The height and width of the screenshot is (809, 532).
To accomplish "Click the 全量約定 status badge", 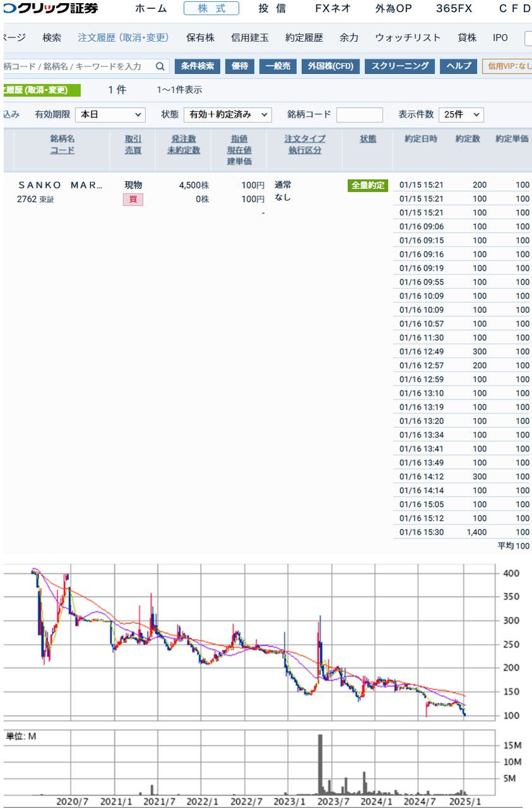I will [367, 185].
